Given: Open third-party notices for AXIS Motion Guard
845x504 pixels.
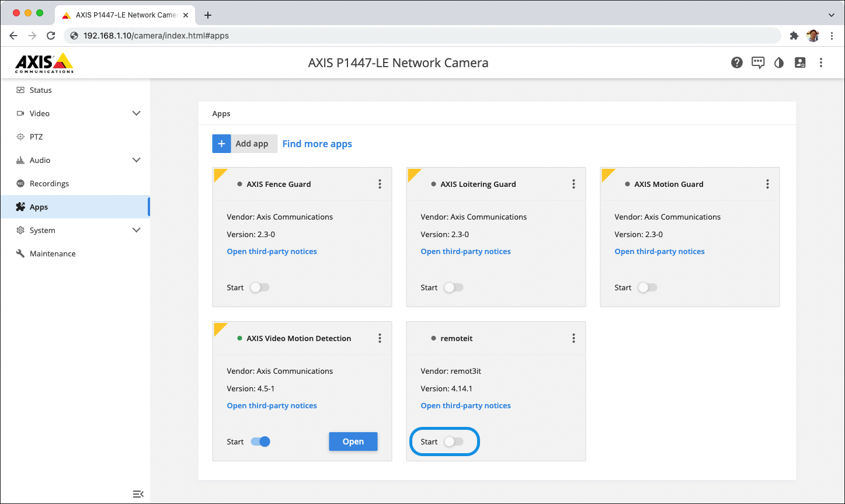Looking at the screenshot, I should [660, 252].
